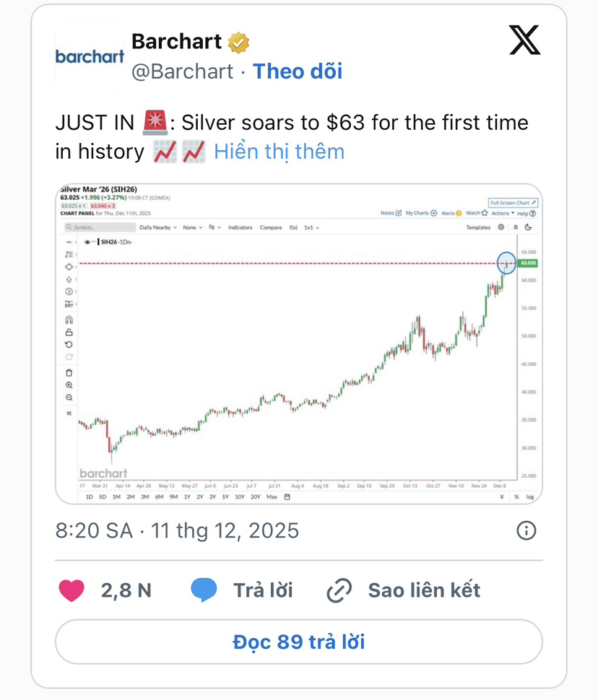Toggle the log scale option

click(529, 497)
